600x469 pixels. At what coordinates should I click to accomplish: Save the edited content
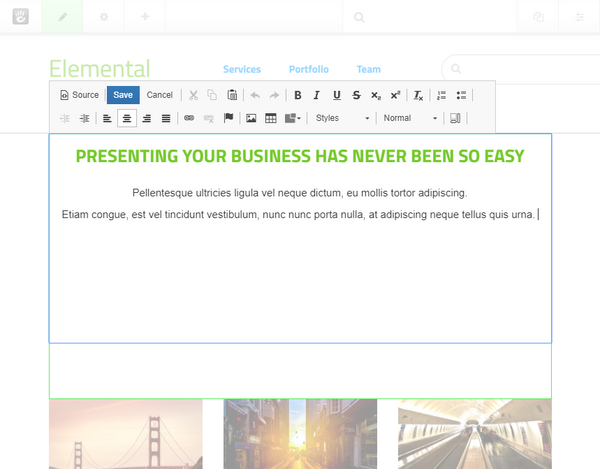(x=123, y=95)
